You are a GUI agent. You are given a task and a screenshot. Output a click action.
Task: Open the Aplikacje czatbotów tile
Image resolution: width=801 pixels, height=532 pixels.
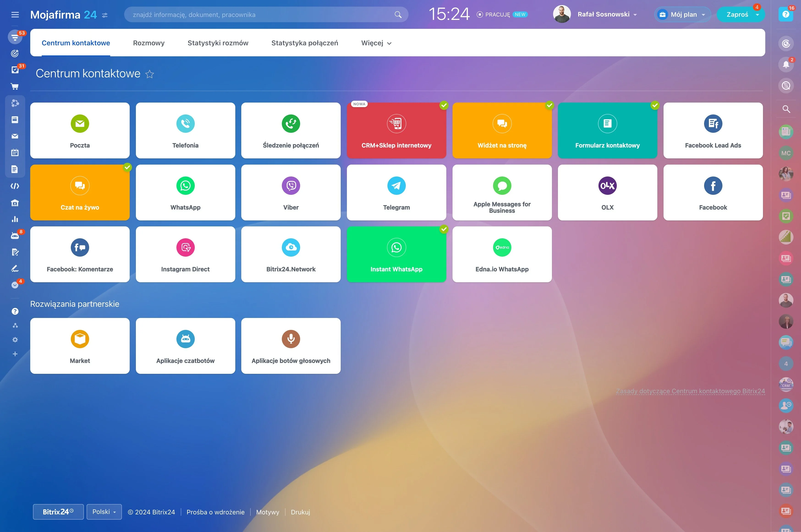point(185,346)
